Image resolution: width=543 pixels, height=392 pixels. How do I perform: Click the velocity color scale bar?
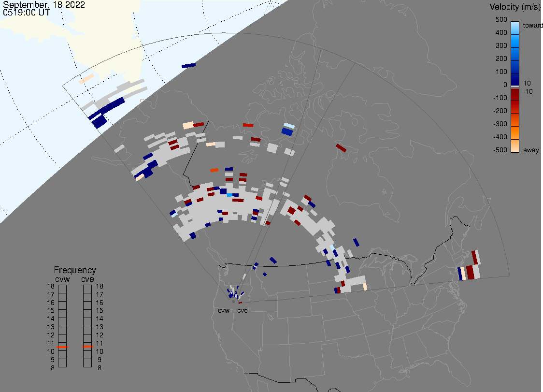[x=515, y=87]
